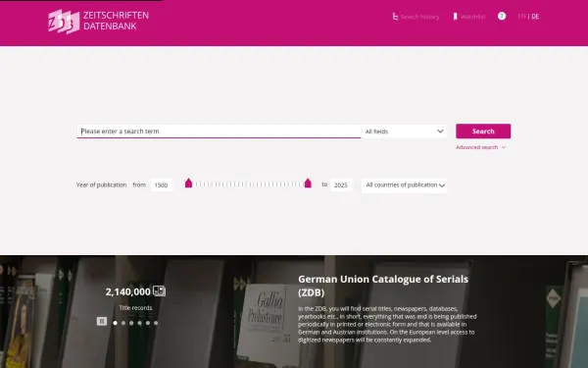Open All countries of publication dropdown
The width and height of the screenshot is (588, 368).
pyautogui.click(x=404, y=185)
